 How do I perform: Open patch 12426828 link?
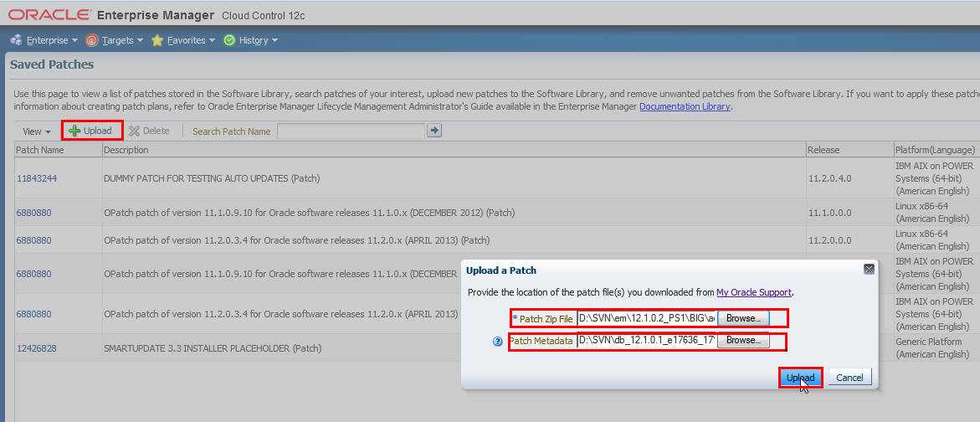[x=36, y=348]
